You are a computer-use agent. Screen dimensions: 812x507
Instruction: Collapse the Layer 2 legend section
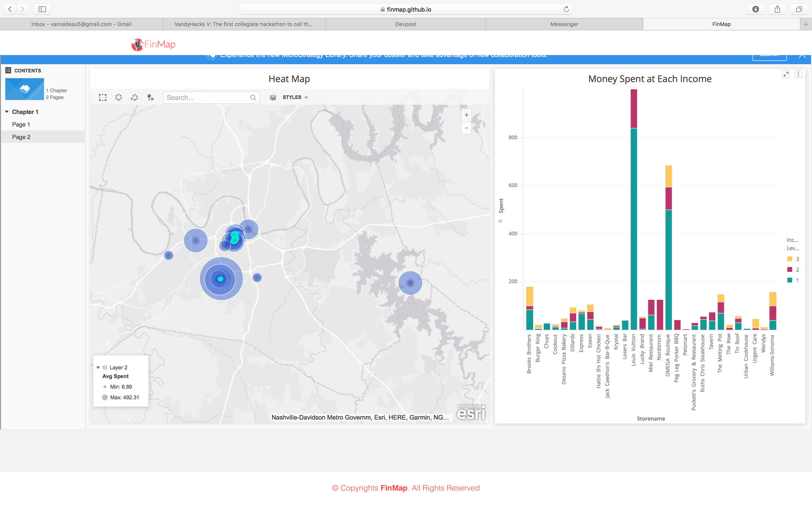point(98,367)
